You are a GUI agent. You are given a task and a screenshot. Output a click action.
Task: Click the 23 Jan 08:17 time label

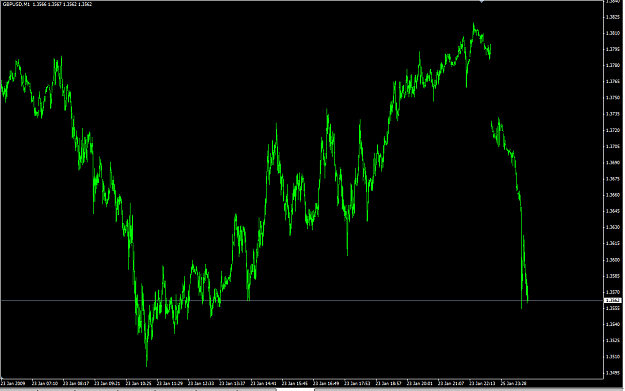tap(76, 383)
